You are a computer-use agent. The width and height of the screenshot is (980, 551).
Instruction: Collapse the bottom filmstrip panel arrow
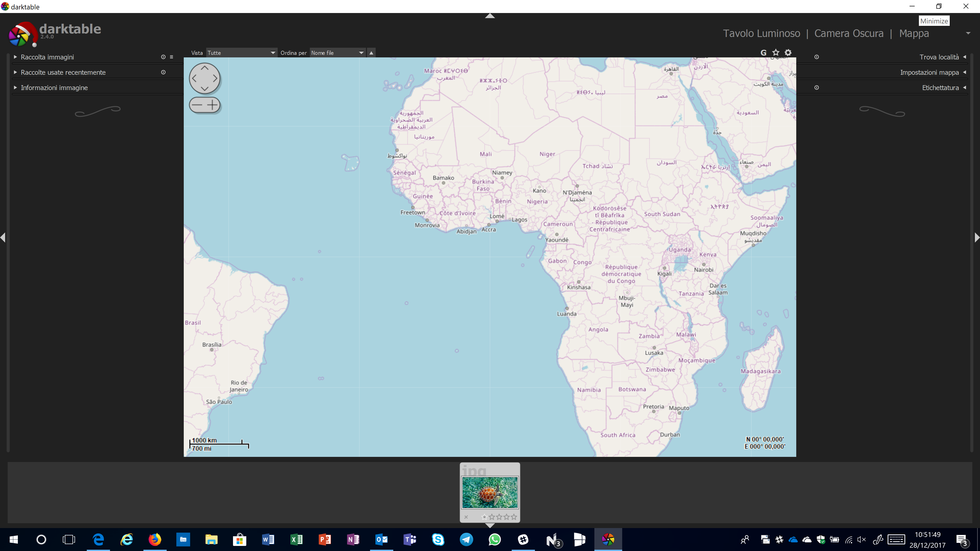490,525
